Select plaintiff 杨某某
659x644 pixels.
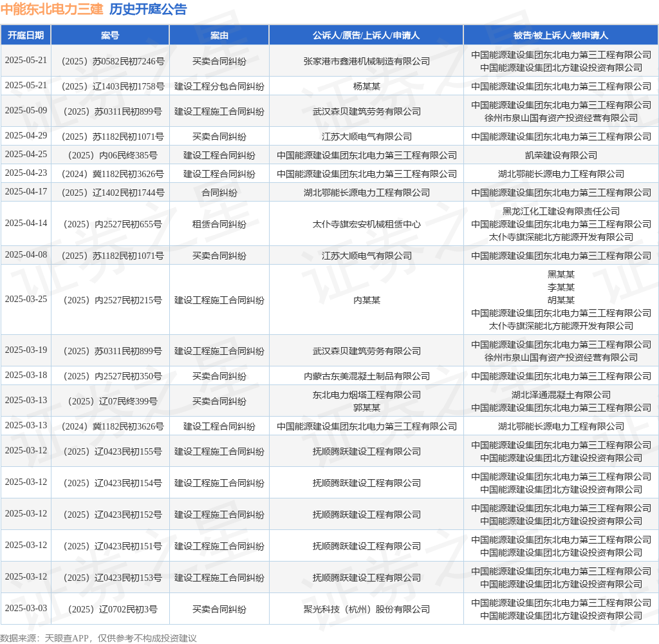(366, 87)
